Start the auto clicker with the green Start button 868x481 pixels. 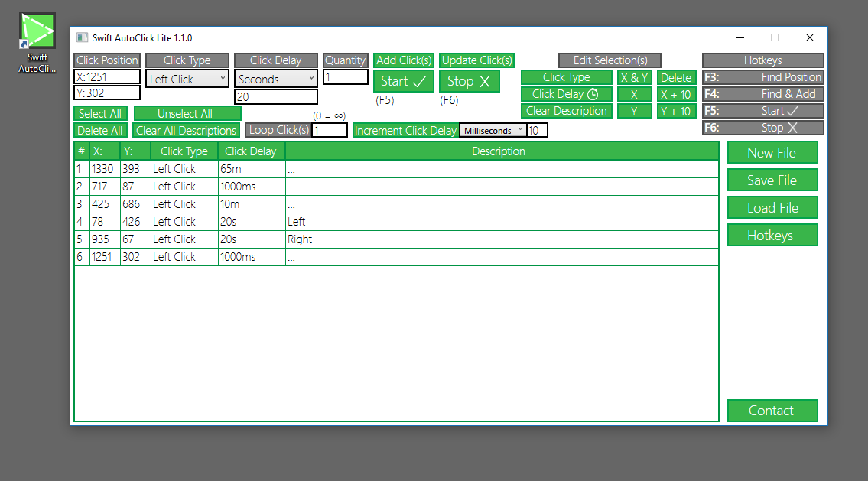click(x=404, y=81)
